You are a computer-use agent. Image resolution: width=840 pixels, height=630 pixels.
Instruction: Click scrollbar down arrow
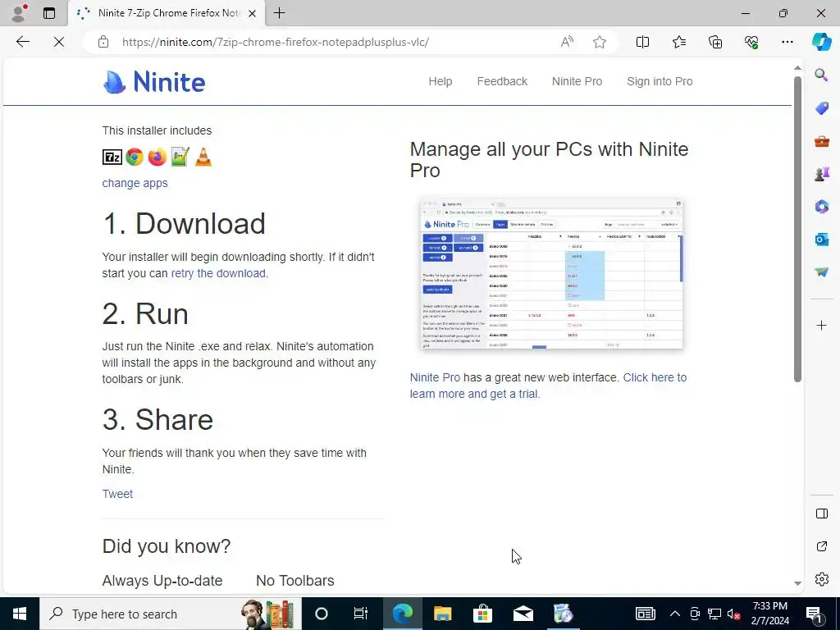797,583
